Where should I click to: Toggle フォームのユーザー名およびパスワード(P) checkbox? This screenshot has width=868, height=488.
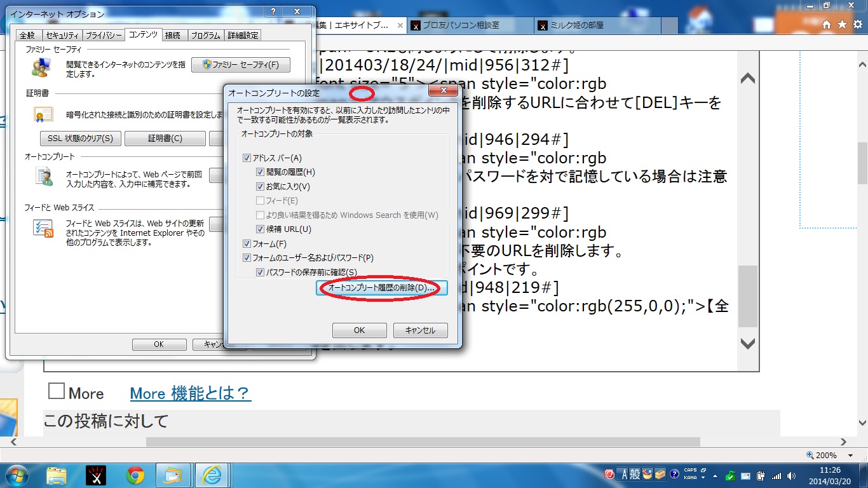[x=247, y=257]
